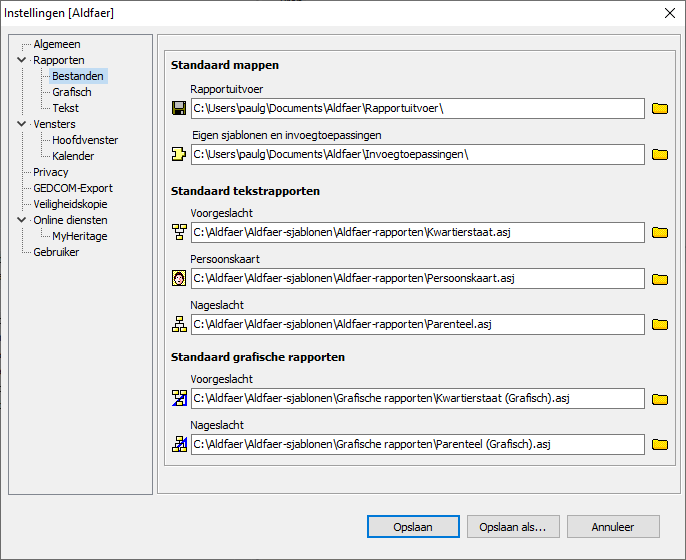Collapse the Rapporten tree node
The image size is (686, 560).
coord(22,60)
